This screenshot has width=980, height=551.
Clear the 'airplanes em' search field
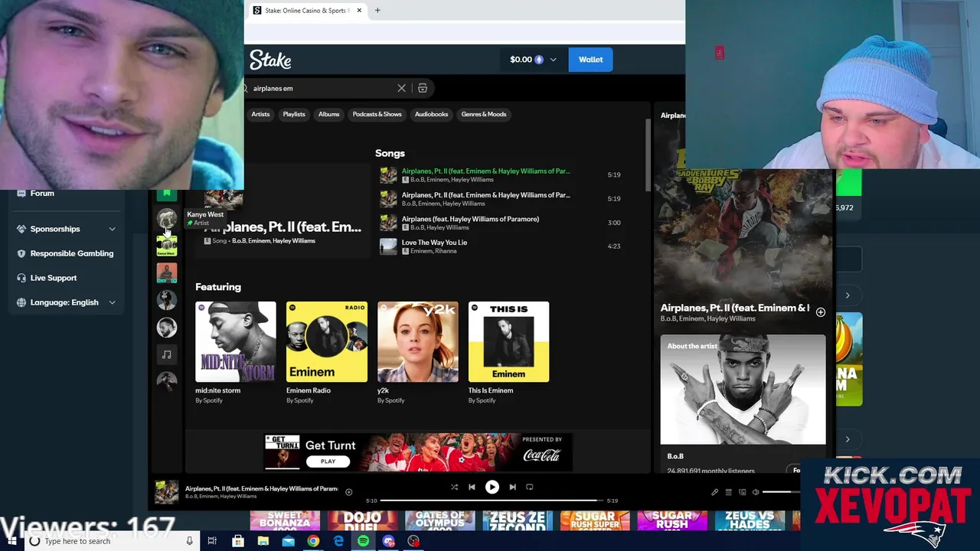[x=401, y=88]
